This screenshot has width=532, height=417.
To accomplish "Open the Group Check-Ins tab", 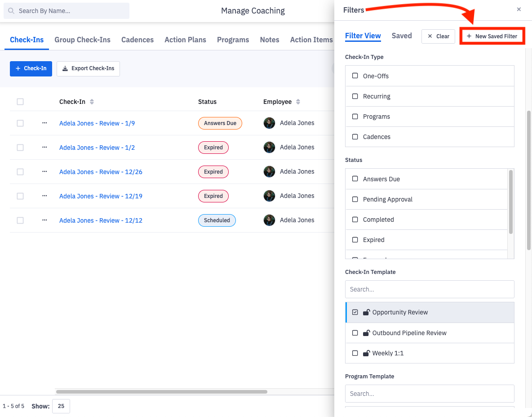I will pyautogui.click(x=82, y=40).
